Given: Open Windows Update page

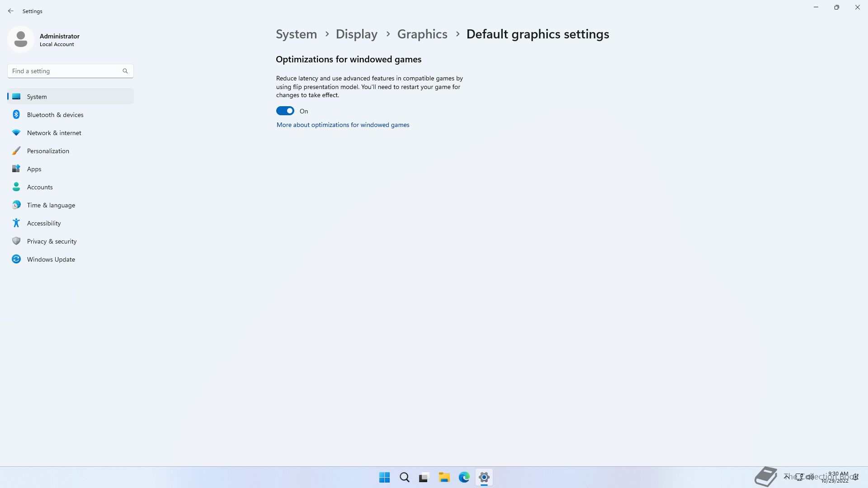Looking at the screenshot, I should [x=51, y=259].
